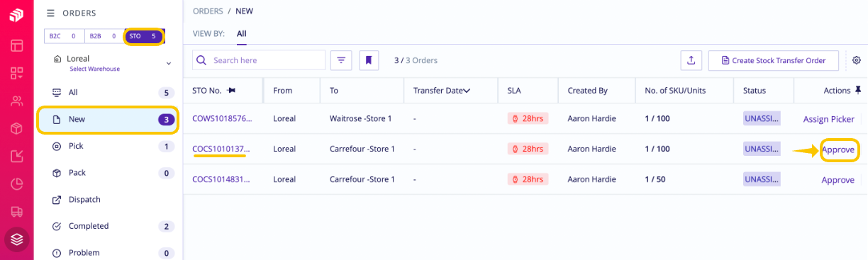Image resolution: width=868 pixels, height=260 pixels.
Task: Switch to the B2C orders toggle
Action: 64,36
